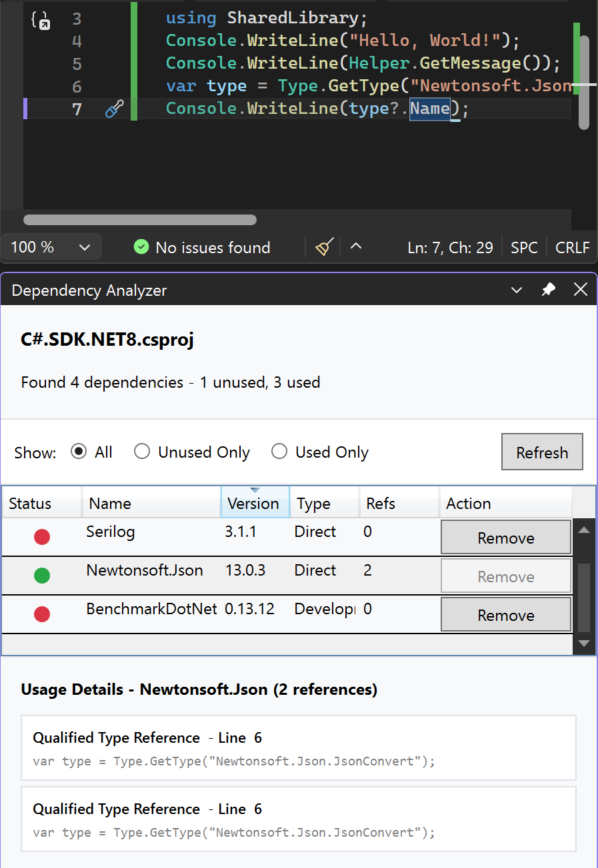The width and height of the screenshot is (598, 868).
Task: Expand the up caret next to broom icon
Action: coord(356,246)
